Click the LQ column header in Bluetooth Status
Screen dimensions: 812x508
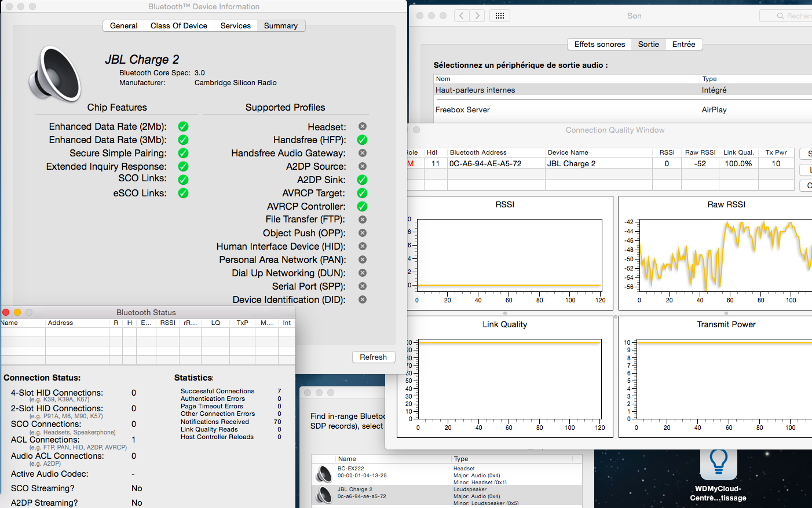point(215,323)
